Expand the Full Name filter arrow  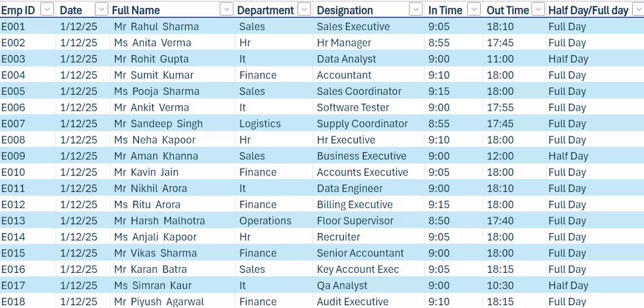(227, 9)
